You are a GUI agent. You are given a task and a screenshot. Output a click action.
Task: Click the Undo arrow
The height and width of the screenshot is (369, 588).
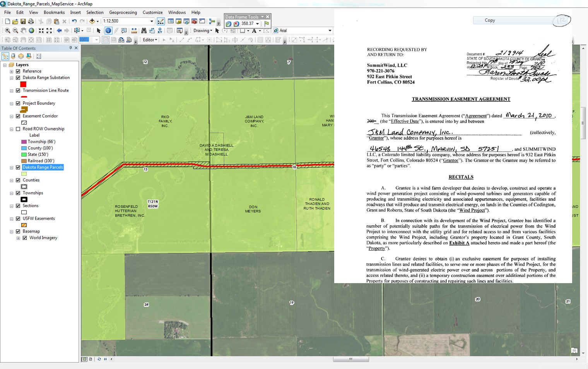(74, 21)
